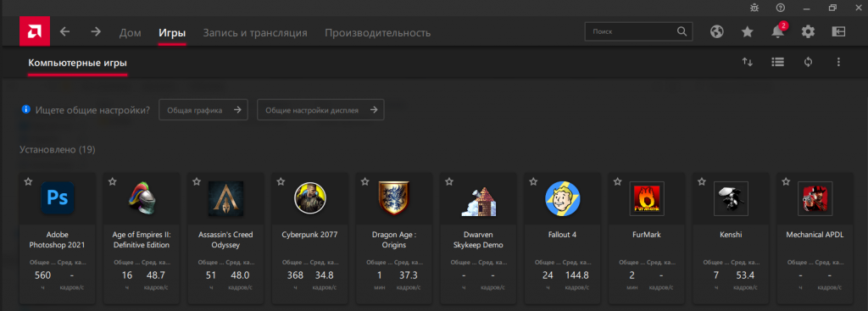
Task: Click the Общая графика button
Action: coord(203,110)
